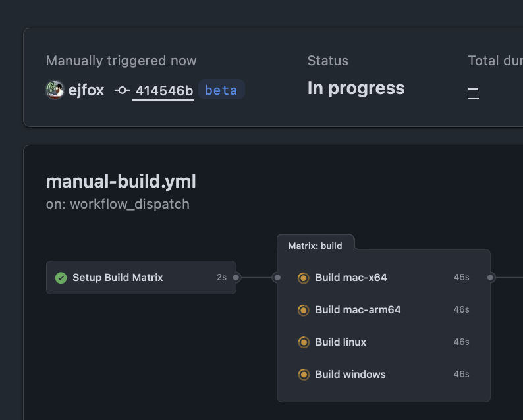Screen dimensions: 523x420
Task: Open the ejfox username profile link
Action: (x=86, y=90)
